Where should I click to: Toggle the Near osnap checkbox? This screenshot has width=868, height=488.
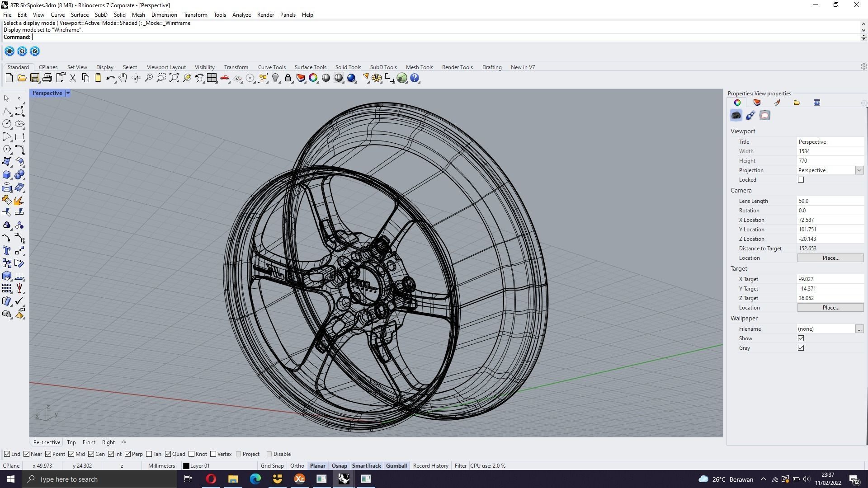[27, 454]
